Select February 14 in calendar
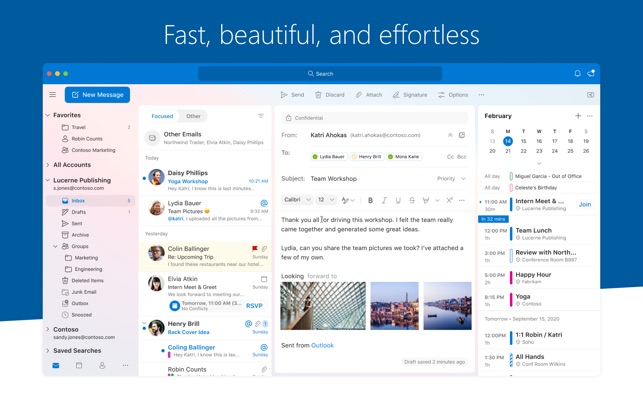643x402 pixels. point(508,141)
